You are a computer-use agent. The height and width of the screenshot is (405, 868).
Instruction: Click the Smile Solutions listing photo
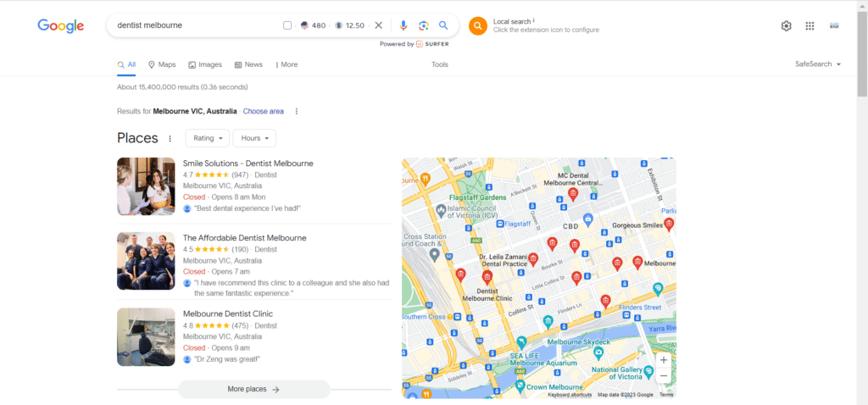tap(146, 186)
